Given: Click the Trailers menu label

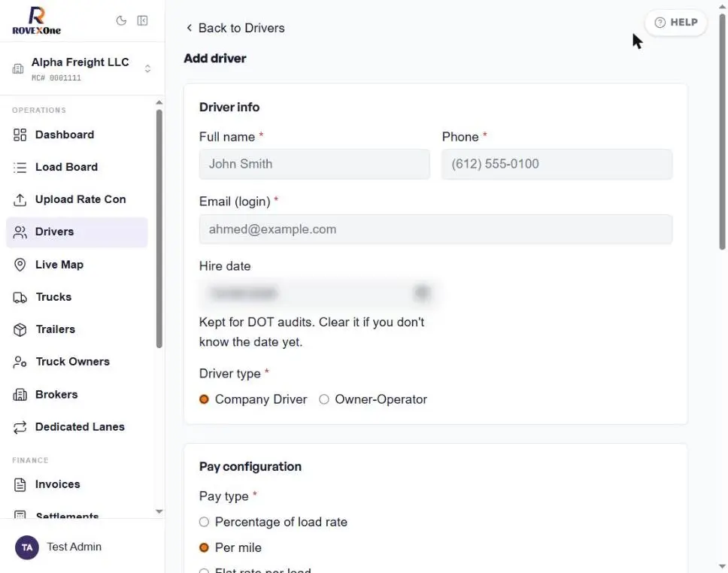Looking at the screenshot, I should (55, 329).
